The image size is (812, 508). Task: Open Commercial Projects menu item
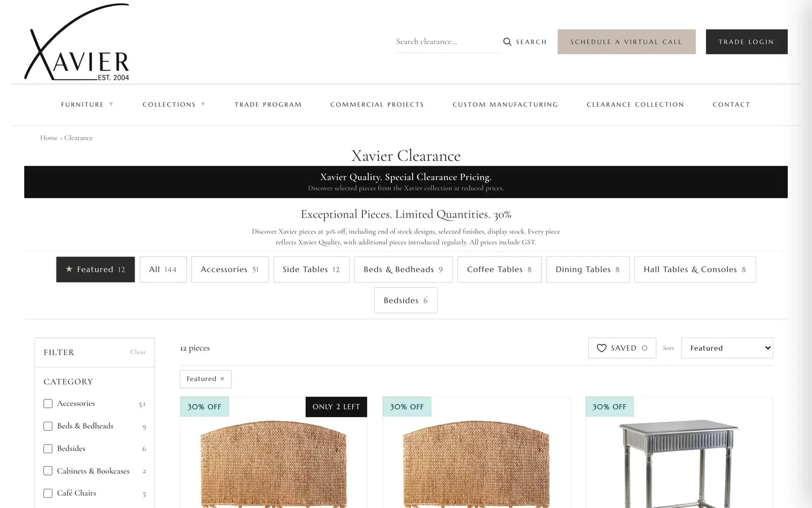[x=377, y=105]
